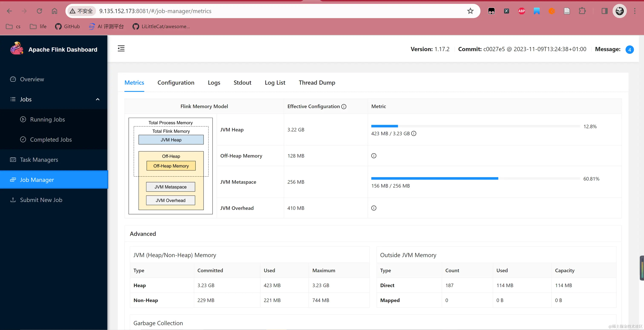Open Task Managers in the sidebar
The width and height of the screenshot is (644, 330).
[x=39, y=160]
